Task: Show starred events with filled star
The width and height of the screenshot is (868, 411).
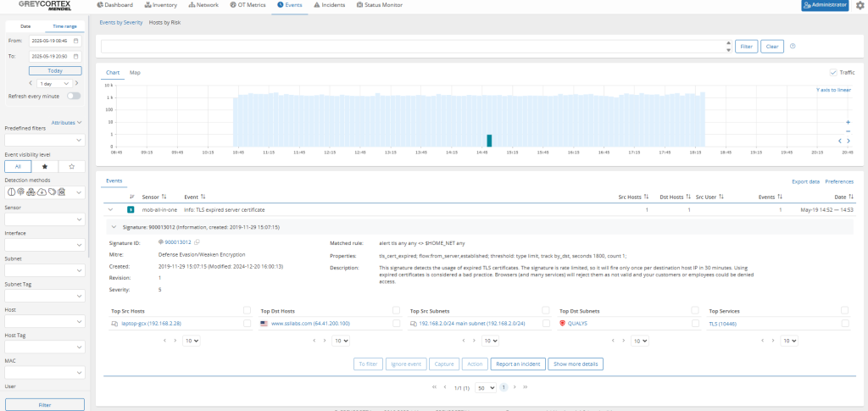Action: [45, 167]
